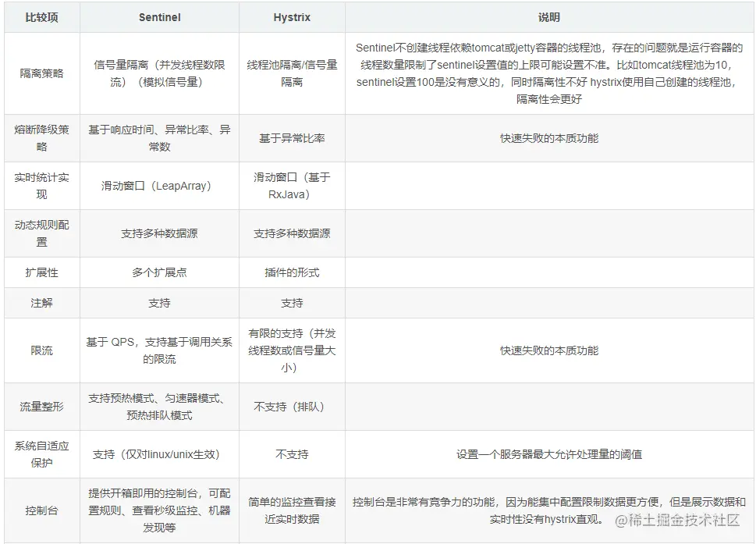Select the '熔断降级策略' row label
Viewport: 756px width, 544px height.
(x=42, y=138)
